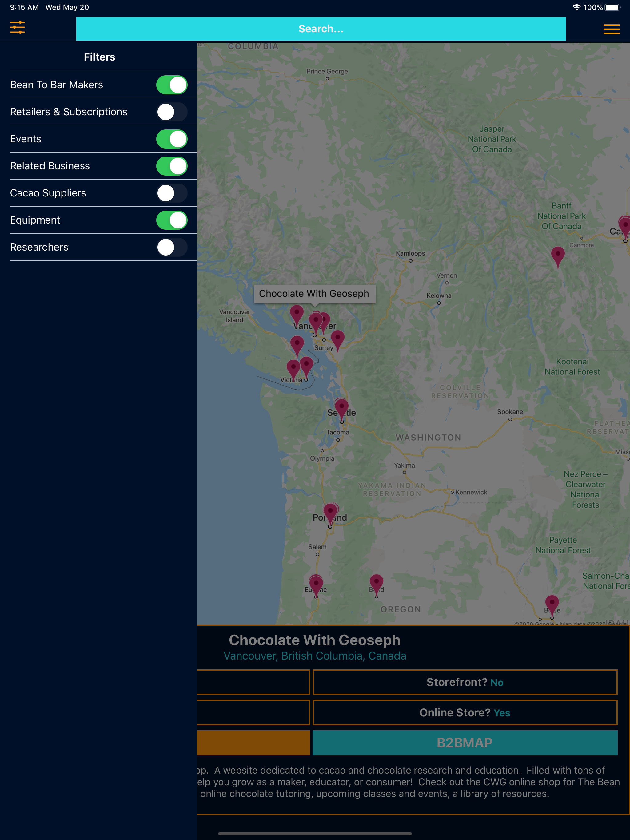
Task: Select the pin overlapping the Victoria label
Action: [x=293, y=370]
